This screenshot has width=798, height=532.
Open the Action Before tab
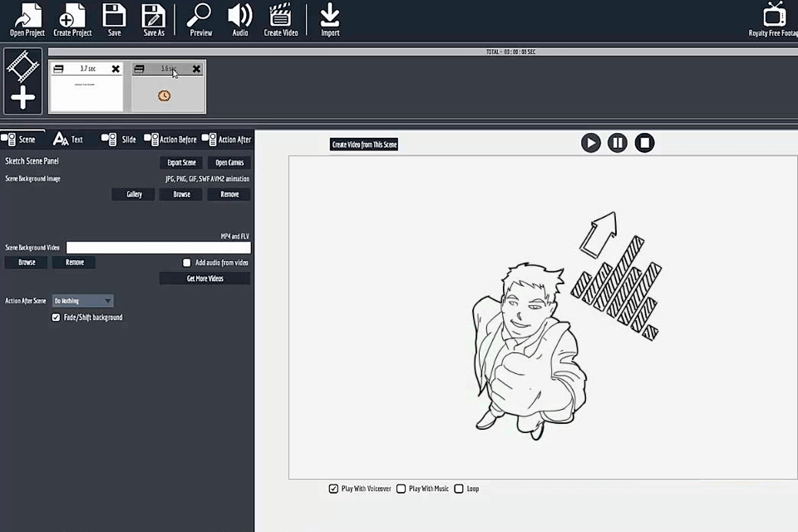(174, 139)
